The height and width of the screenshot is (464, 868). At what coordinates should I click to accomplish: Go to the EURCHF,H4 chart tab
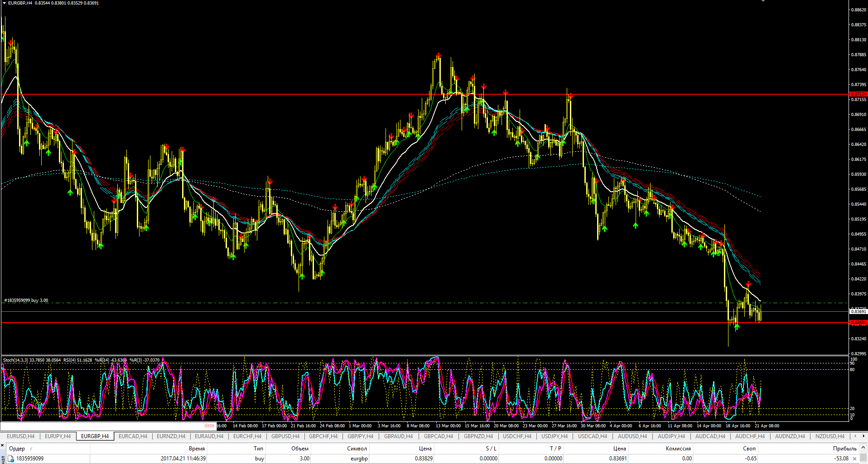pyautogui.click(x=247, y=436)
